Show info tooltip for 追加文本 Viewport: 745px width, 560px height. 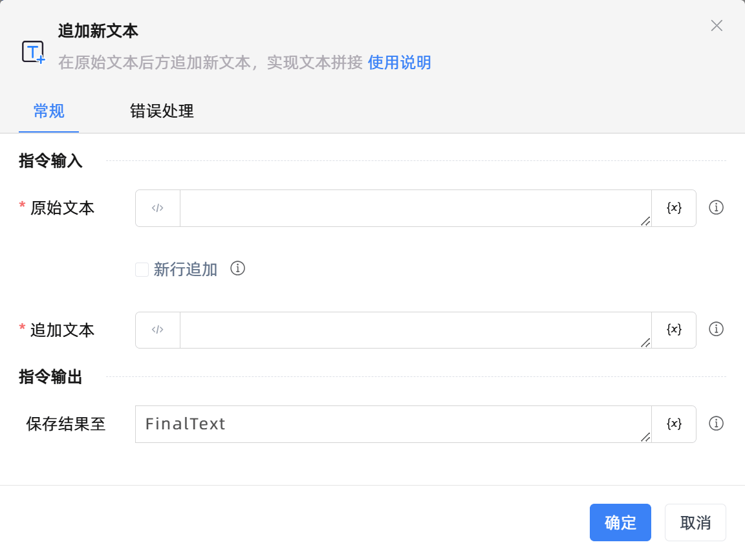click(x=716, y=329)
